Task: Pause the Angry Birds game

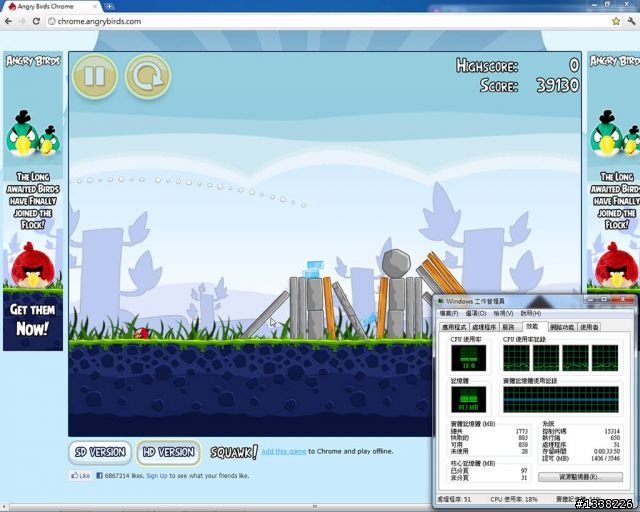Action: pyautogui.click(x=95, y=76)
